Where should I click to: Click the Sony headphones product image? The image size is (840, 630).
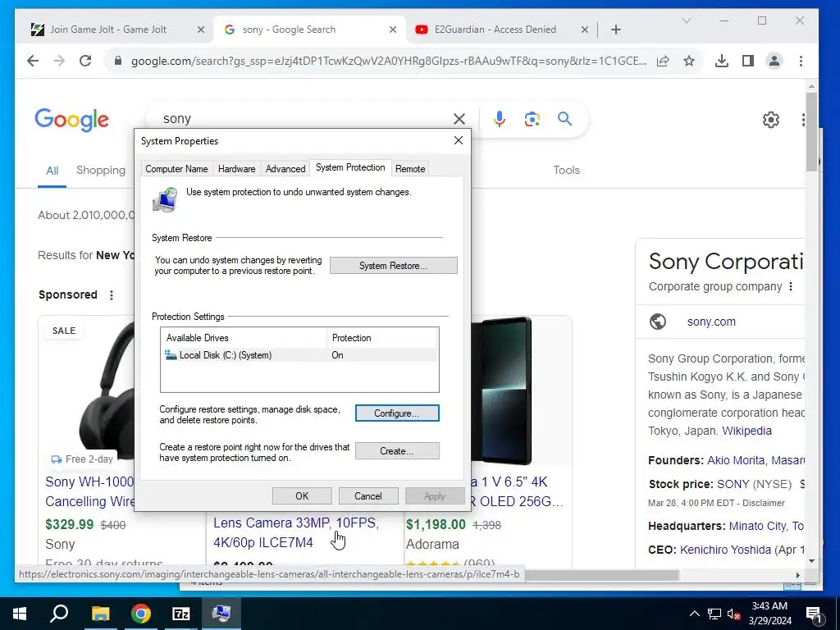[107, 390]
